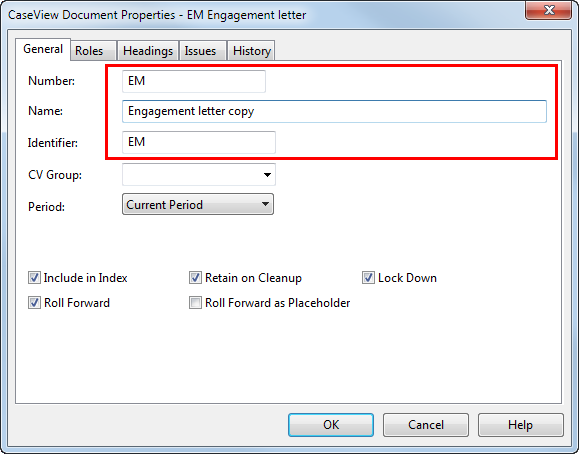Open the Help button
The width and height of the screenshot is (579, 454).
click(x=521, y=425)
